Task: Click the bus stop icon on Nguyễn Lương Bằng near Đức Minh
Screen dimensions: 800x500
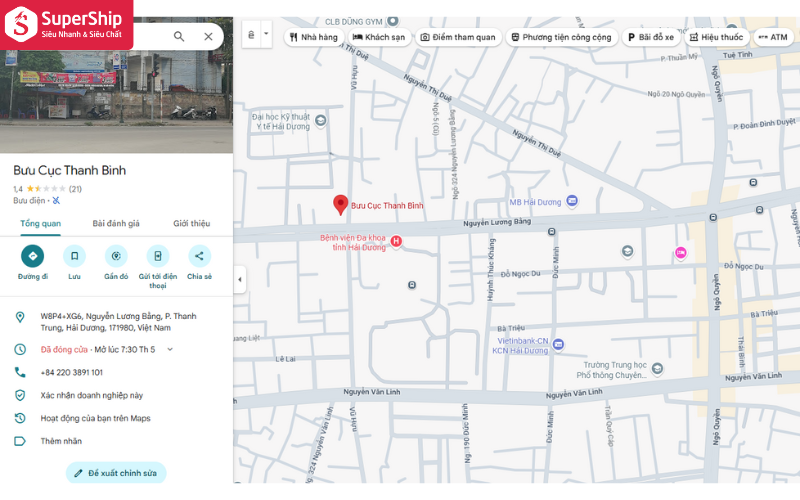Action: click(x=551, y=232)
